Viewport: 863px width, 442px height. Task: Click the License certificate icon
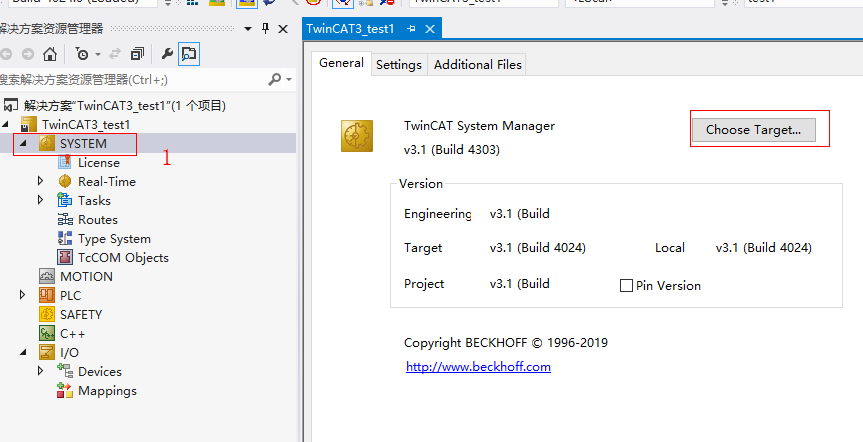click(65, 162)
